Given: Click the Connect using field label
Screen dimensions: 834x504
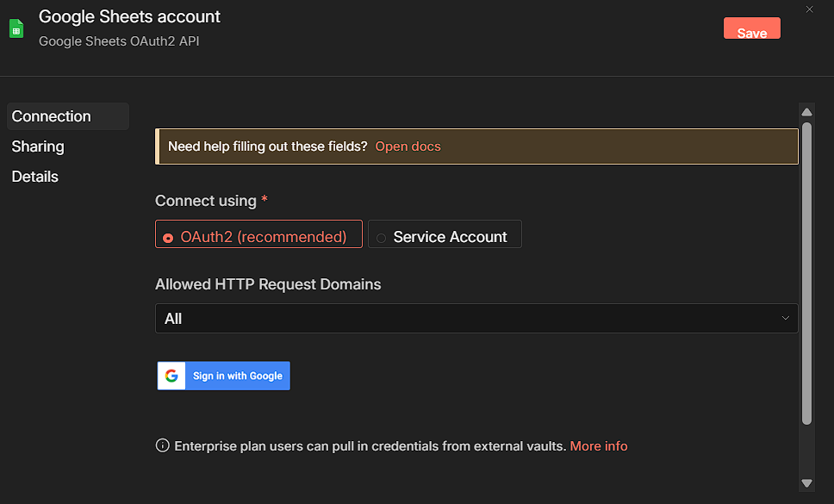Looking at the screenshot, I should click(206, 201).
